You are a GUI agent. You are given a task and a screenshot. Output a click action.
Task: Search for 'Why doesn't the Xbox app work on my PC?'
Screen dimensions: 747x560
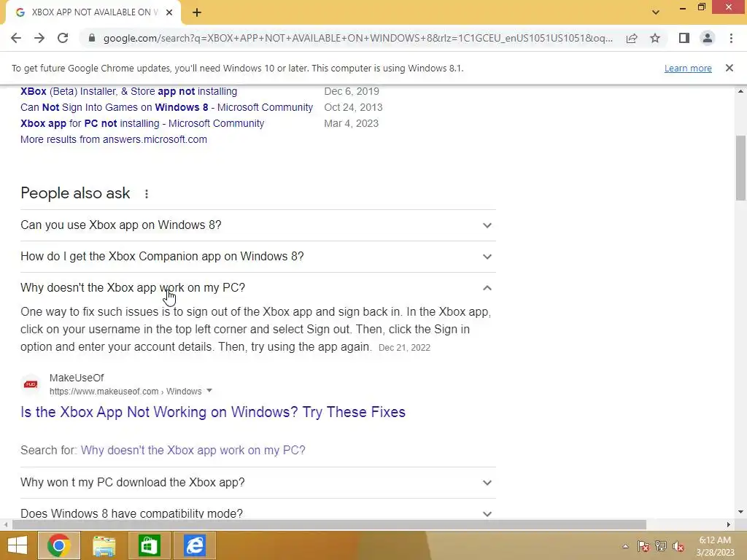193,451
